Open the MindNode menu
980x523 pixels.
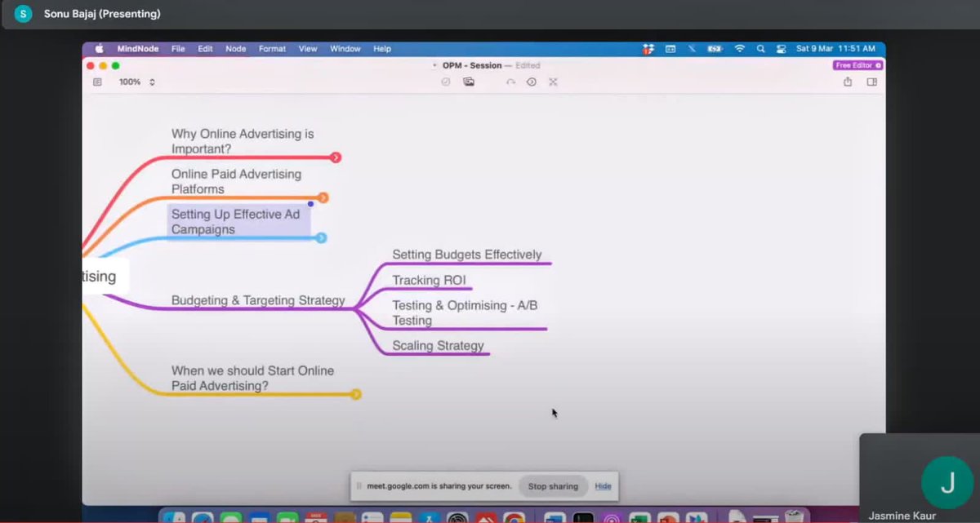(140, 49)
